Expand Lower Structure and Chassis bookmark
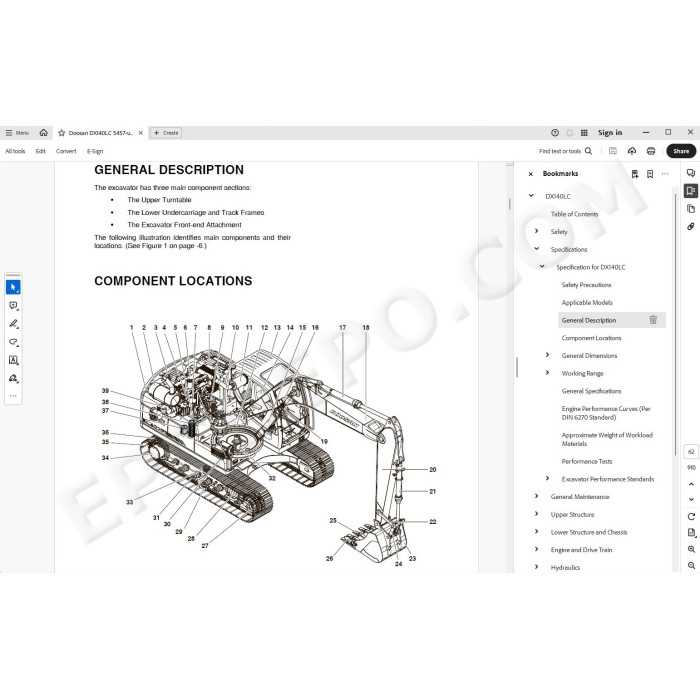Image resolution: width=700 pixels, height=700 pixels. coord(537,531)
